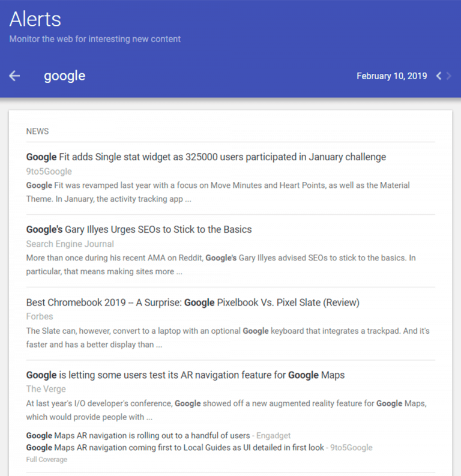Open the Maps AR navigation Local Guides link
The width and height of the screenshot is (461, 476).
[x=175, y=448]
